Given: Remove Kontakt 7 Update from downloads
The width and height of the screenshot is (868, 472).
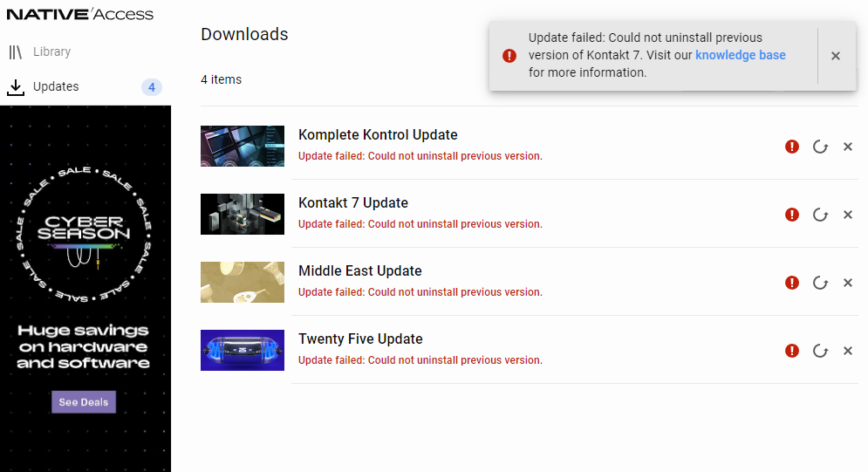Looking at the screenshot, I should click(848, 215).
